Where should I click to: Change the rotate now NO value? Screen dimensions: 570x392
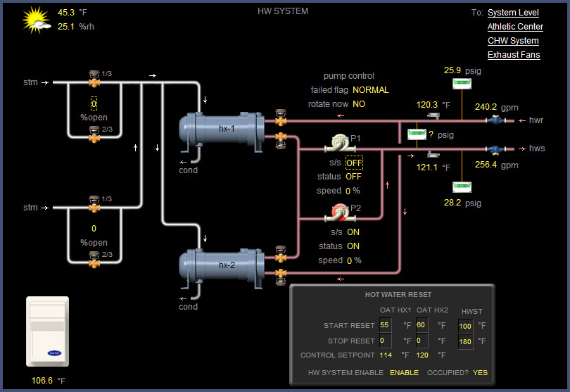(359, 104)
